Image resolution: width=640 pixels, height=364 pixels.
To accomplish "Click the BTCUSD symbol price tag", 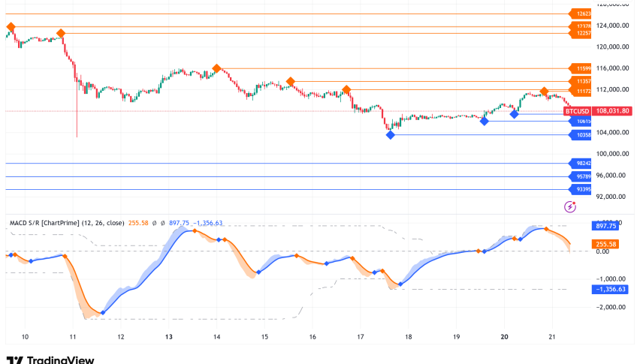I will click(576, 111).
